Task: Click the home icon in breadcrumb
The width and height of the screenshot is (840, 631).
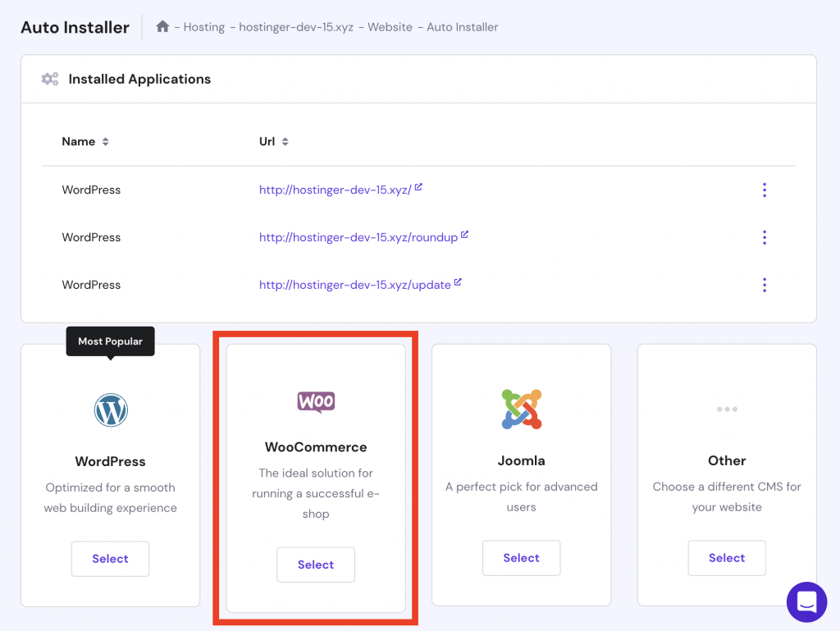Action: [x=162, y=27]
